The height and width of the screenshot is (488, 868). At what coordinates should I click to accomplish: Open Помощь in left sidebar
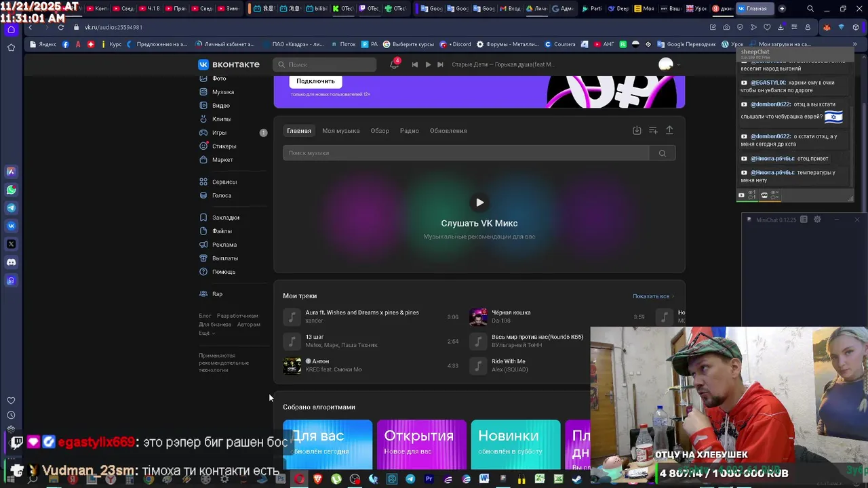(x=223, y=272)
